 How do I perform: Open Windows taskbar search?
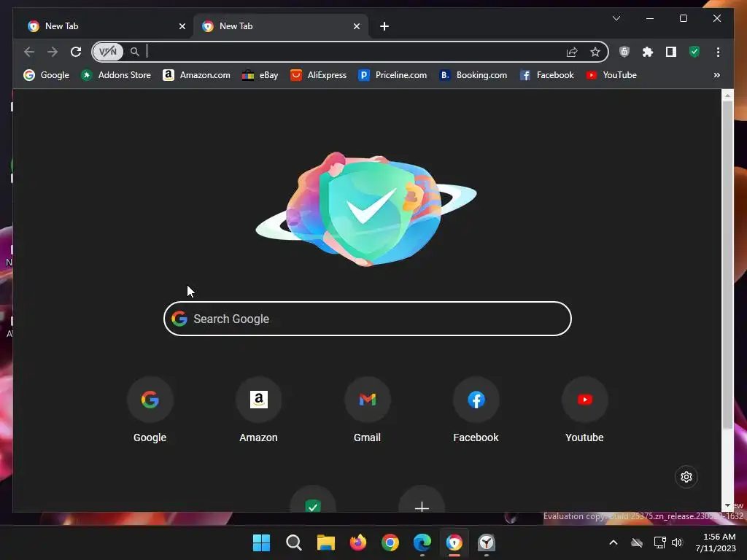[x=293, y=542]
